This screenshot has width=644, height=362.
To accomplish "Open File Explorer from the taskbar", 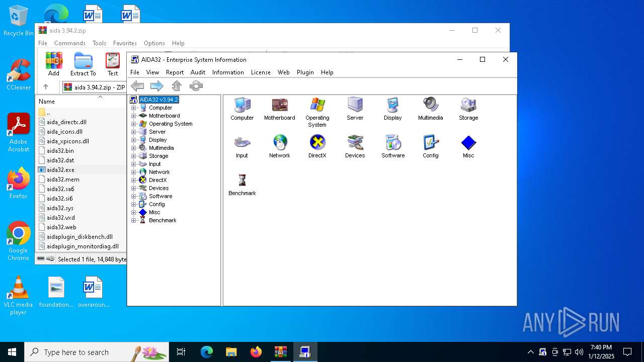I will [231, 352].
